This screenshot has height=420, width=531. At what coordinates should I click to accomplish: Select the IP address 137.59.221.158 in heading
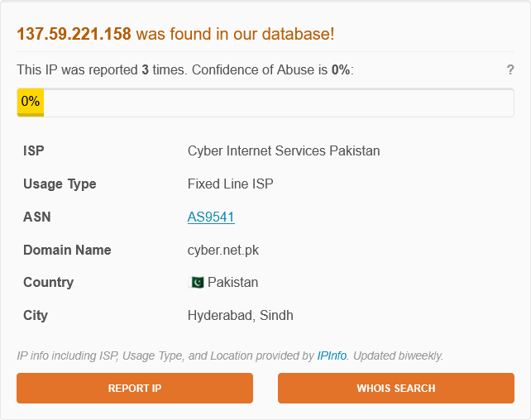pos(74,35)
